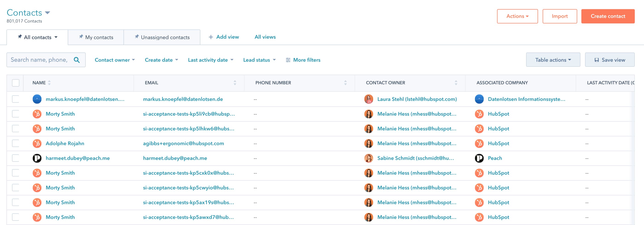Screen dimensions: 644x225
Task: Toggle the select-all checkbox in header
Action: tap(15, 83)
